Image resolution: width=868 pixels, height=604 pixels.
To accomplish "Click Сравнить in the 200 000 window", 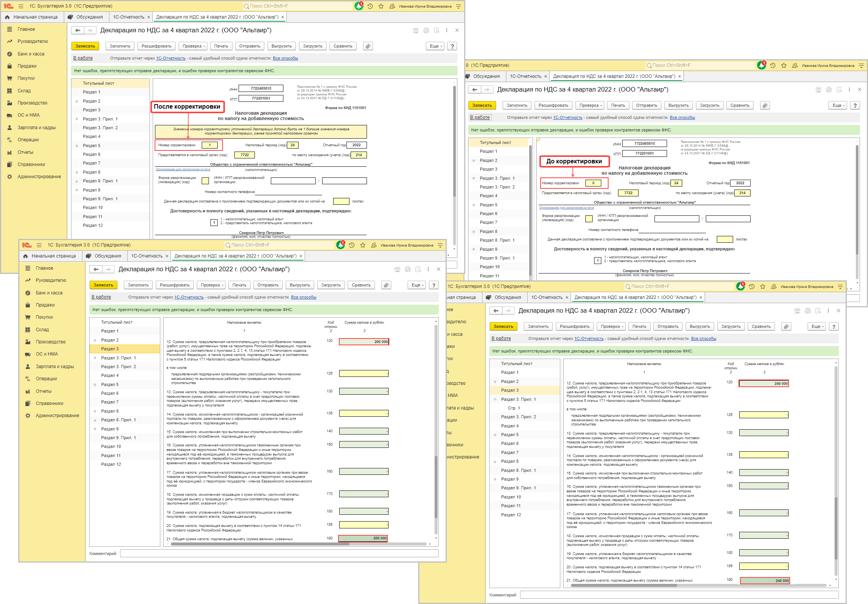I will [x=361, y=285].
